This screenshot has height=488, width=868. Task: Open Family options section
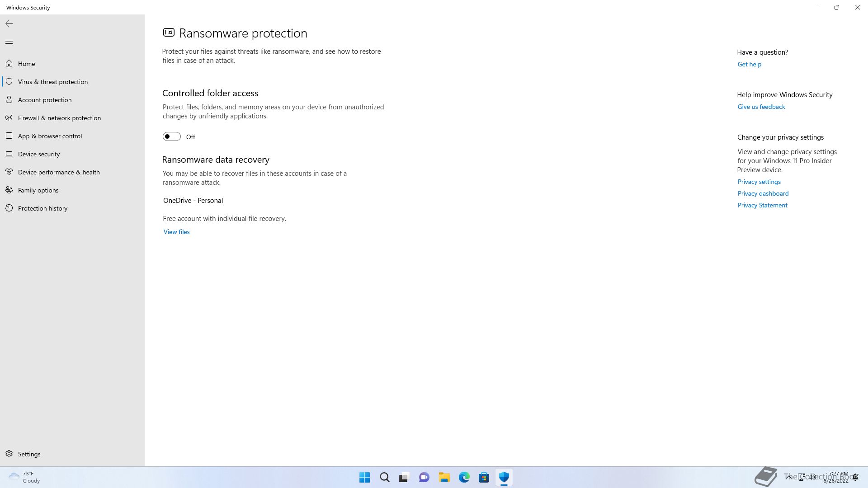pyautogui.click(x=72, y=190)
